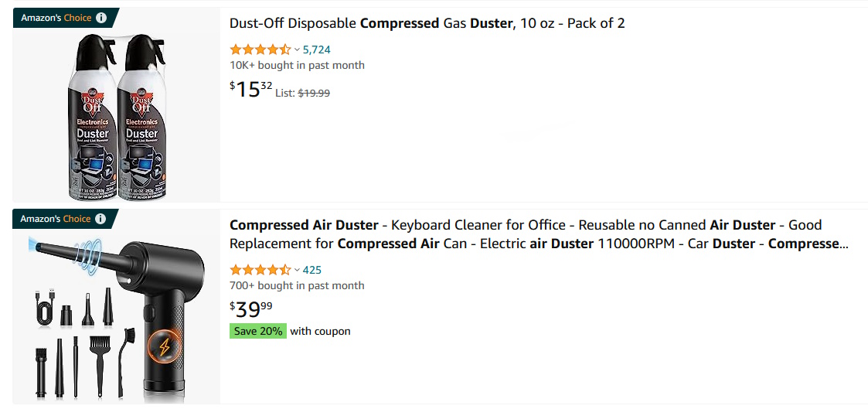Click the star rating for electric Air Duster
This screenshot has height=409, width=868.
coord(260,270)
